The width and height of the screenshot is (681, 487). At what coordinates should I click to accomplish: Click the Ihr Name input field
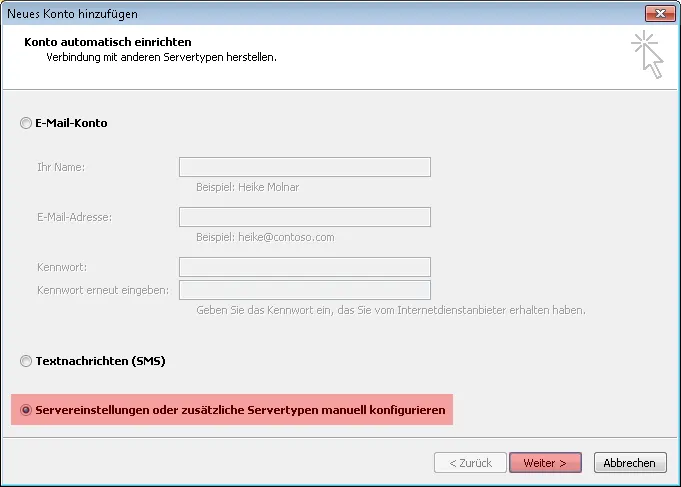point(305,167)
